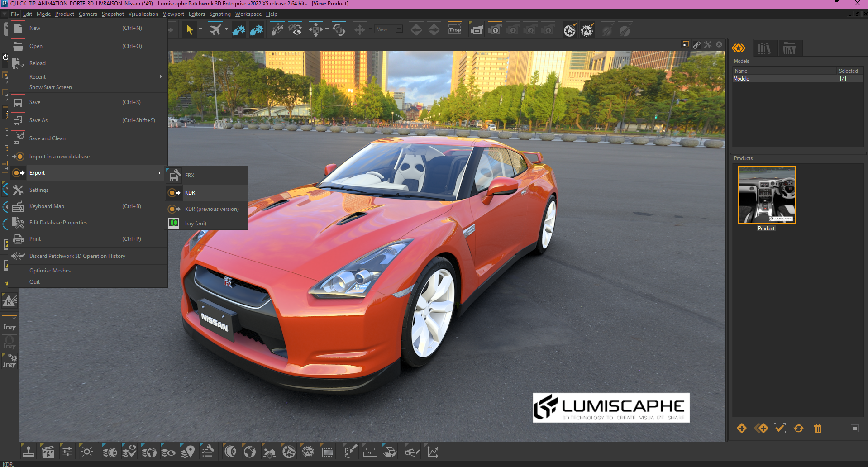Click the link icon above the viewport

click(x=697, y=44)
